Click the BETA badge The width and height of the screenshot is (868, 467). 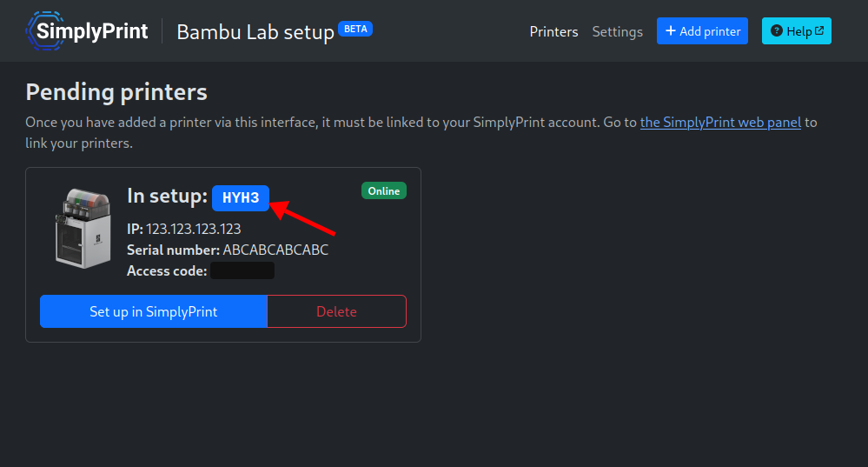point(355,29)
